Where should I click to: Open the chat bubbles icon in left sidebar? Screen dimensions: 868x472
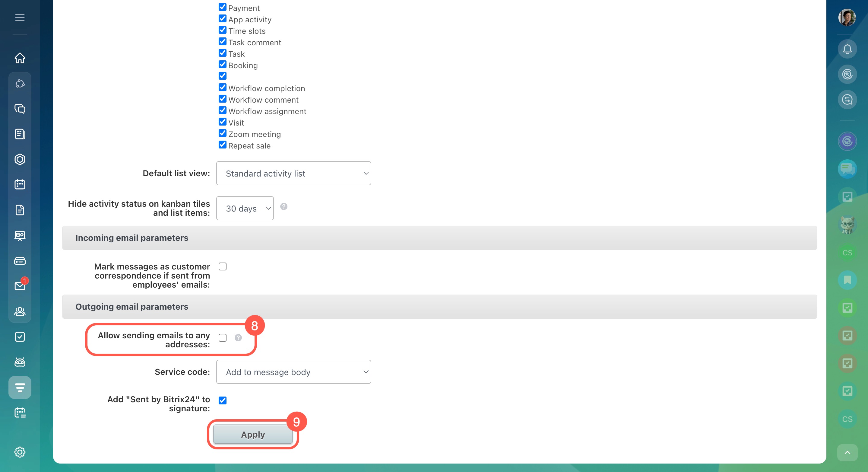(20, 109)
